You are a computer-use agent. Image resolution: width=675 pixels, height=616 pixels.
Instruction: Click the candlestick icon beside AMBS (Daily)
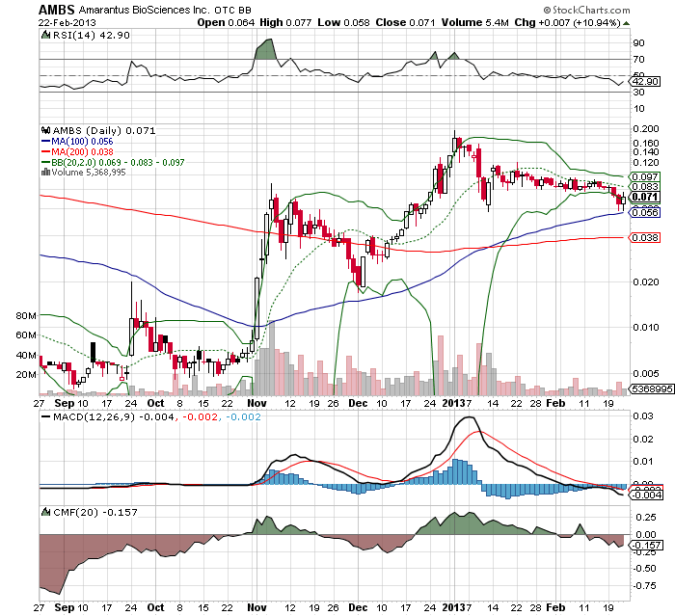pyautogui.click(x=45, y=130)
